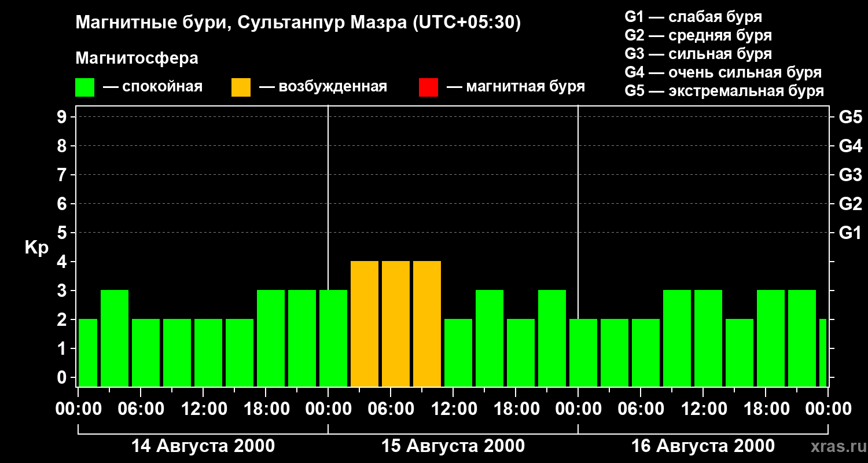The image size is (868, 463).
Task: Click the '18:00' time label above 16 Августа
Action: (x=766, y=409)
